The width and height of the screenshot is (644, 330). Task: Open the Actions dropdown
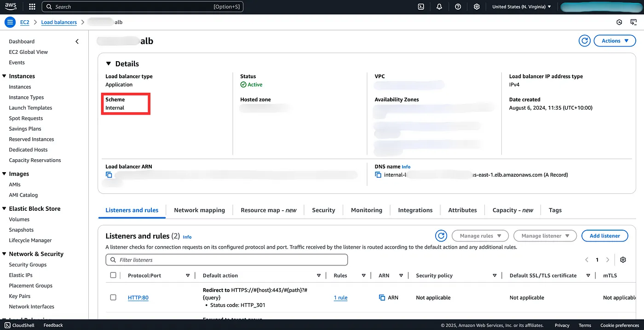click(615, 41)
